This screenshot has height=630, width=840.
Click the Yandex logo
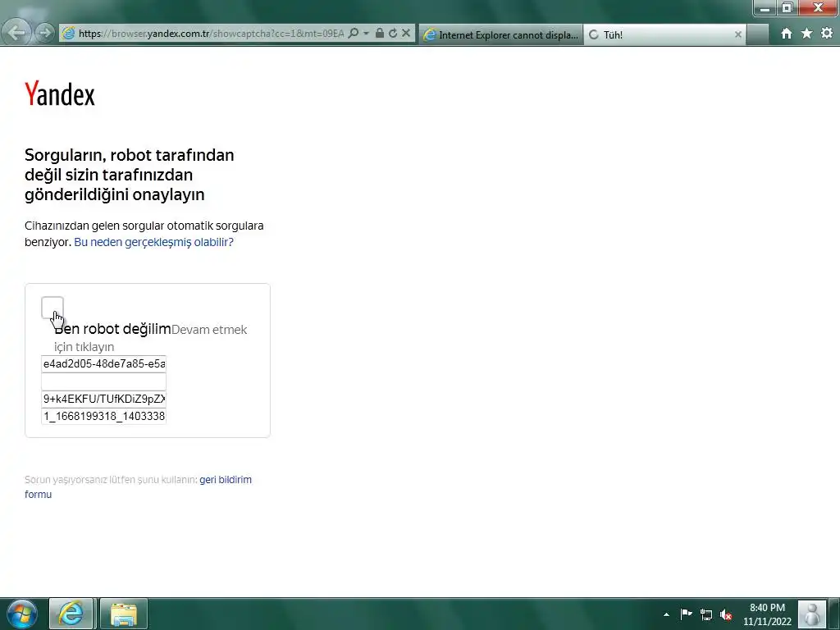click(59, 94)
